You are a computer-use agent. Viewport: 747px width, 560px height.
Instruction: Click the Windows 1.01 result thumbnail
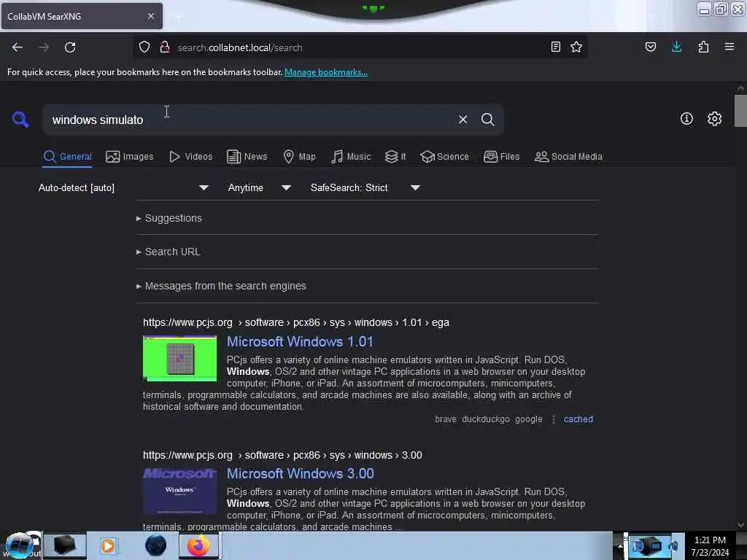179,358
